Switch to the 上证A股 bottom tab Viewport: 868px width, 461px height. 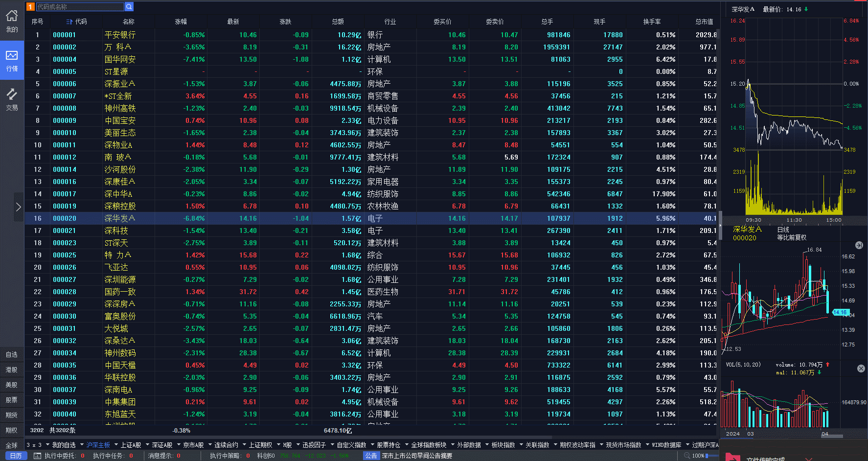coord(131,445)
